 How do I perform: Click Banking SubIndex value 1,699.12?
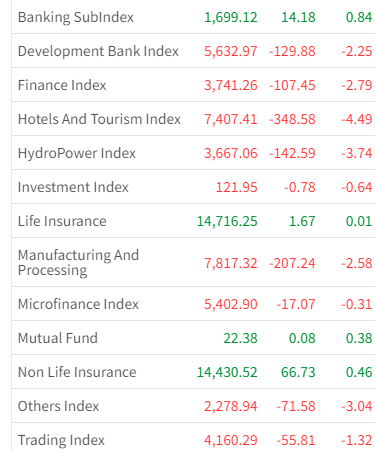coord(231,18)
